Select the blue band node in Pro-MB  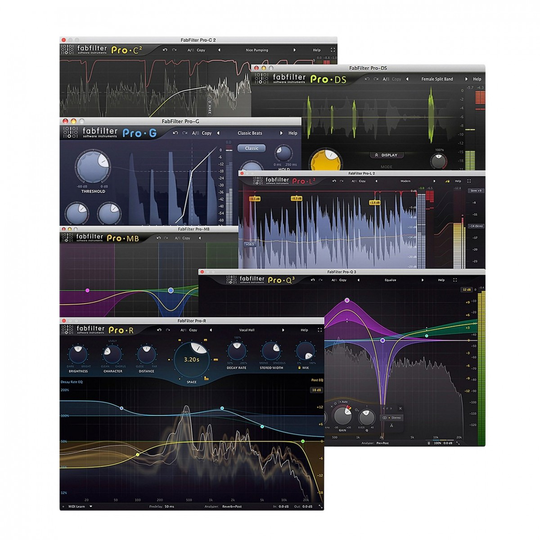click(170, 290)
